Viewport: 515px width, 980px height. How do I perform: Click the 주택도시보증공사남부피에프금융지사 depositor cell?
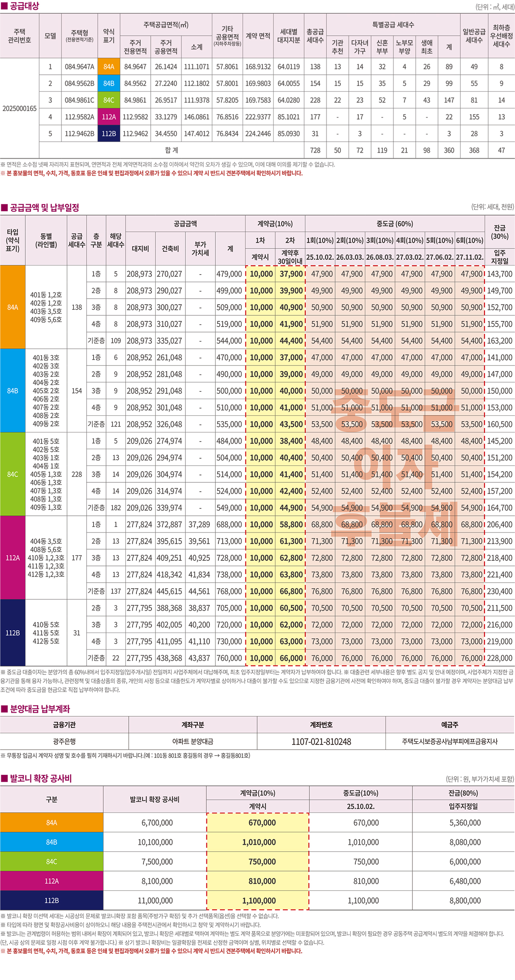[x=449, y=741]
